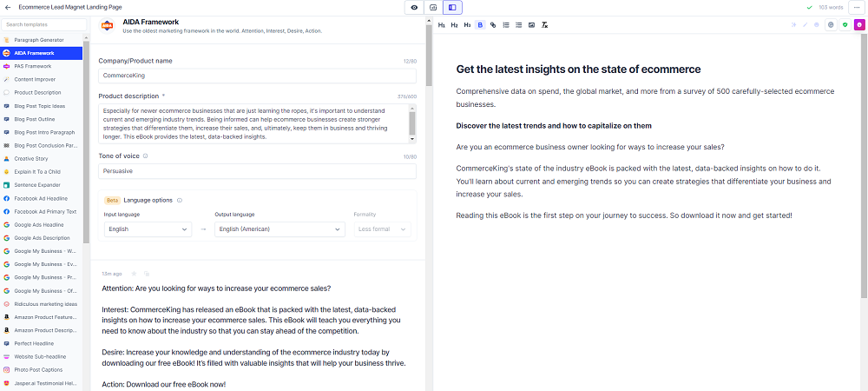Open the plagiarism checker icon

point(831,25)
